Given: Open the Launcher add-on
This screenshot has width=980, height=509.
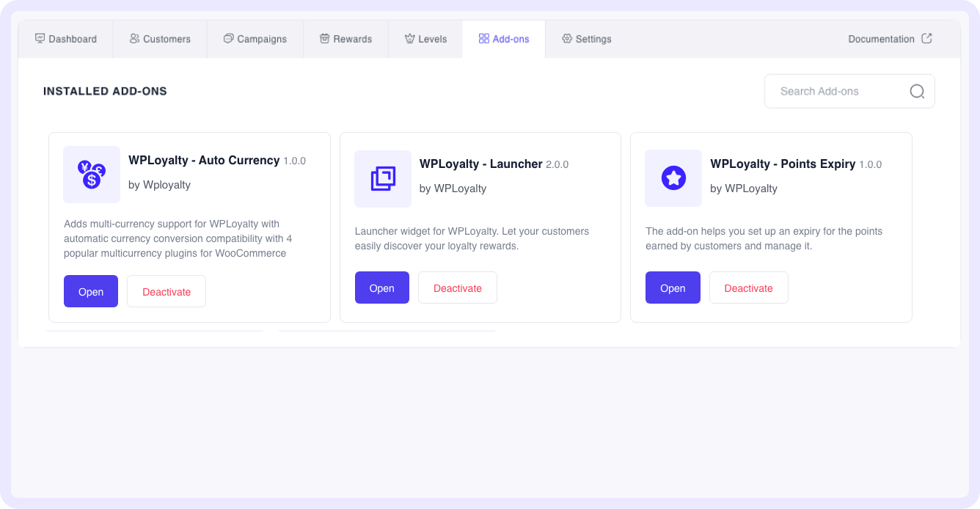Looking at the screenshot, I should (382, 288).
